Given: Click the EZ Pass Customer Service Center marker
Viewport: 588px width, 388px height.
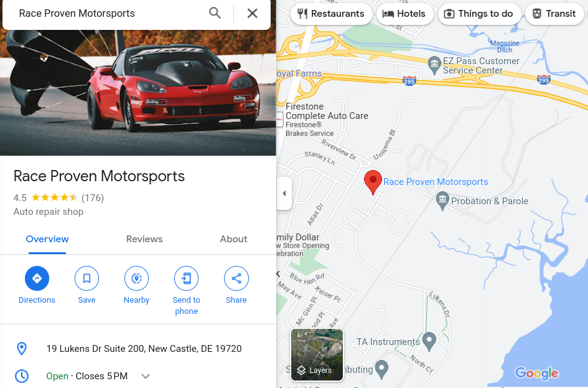Looking at the screenshot, I should (x=434, y=65).
